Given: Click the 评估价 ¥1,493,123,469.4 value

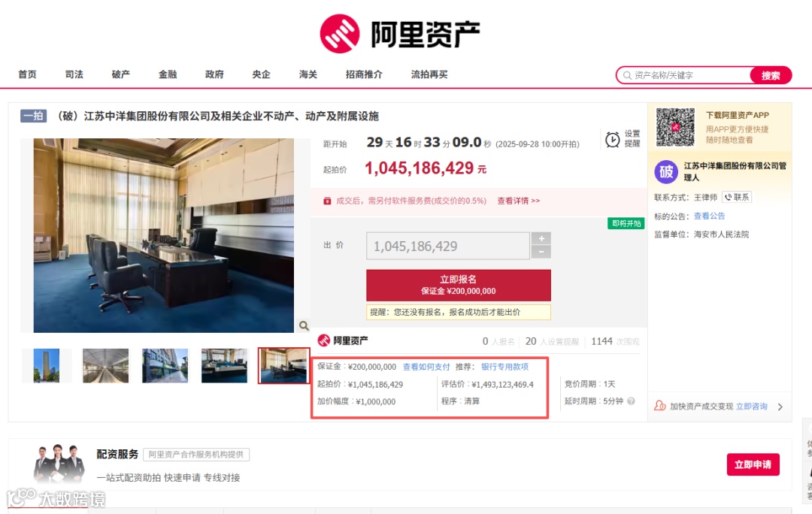Looking at the screenshot, I should (487, 384).
